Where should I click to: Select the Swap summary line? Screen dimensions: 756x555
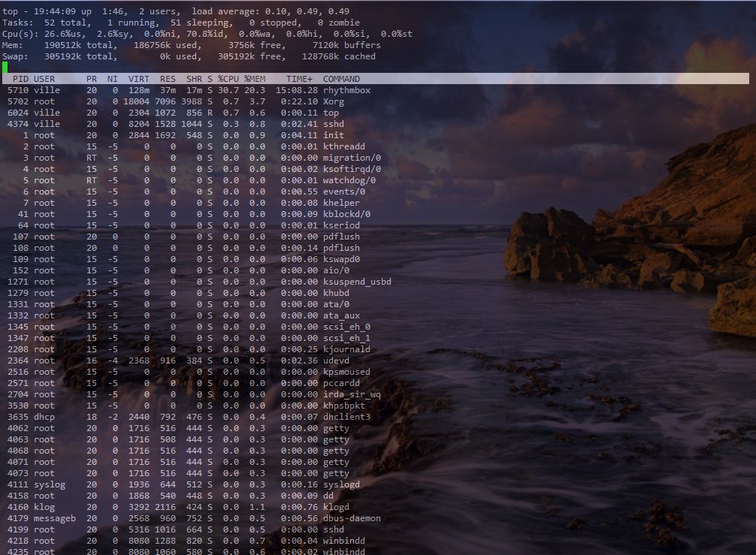tap(188, 56)
